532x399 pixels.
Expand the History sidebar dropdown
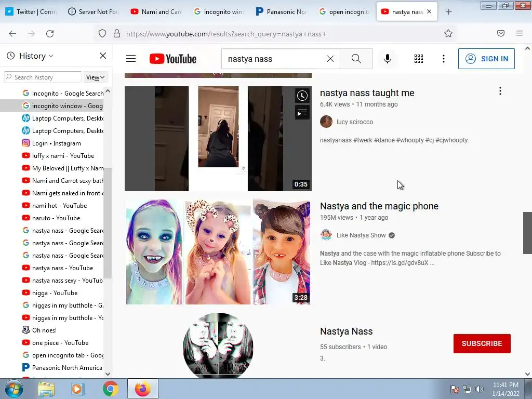pyautogui.click(x=36, y=56)
